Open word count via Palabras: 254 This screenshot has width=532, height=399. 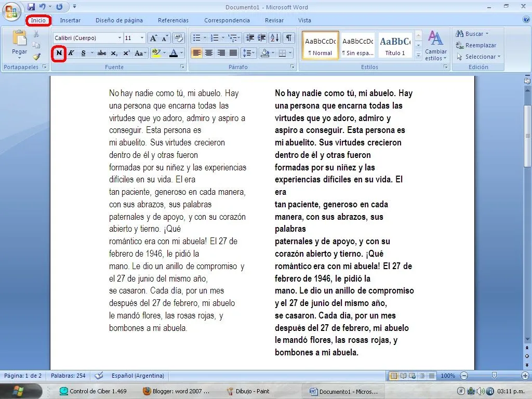point(69,376)
